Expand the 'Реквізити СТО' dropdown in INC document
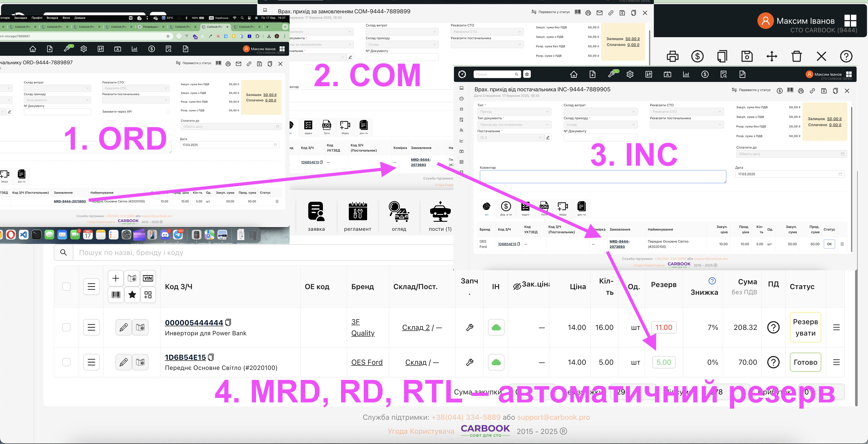Image resolution: width=868 pixels, height=444 pixels. coord(686,112)
